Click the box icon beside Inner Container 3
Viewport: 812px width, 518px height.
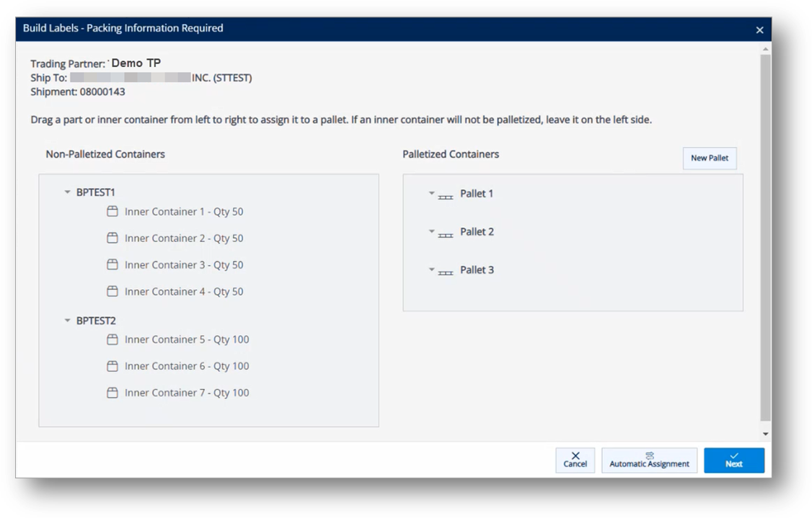[x=113, y=264]
